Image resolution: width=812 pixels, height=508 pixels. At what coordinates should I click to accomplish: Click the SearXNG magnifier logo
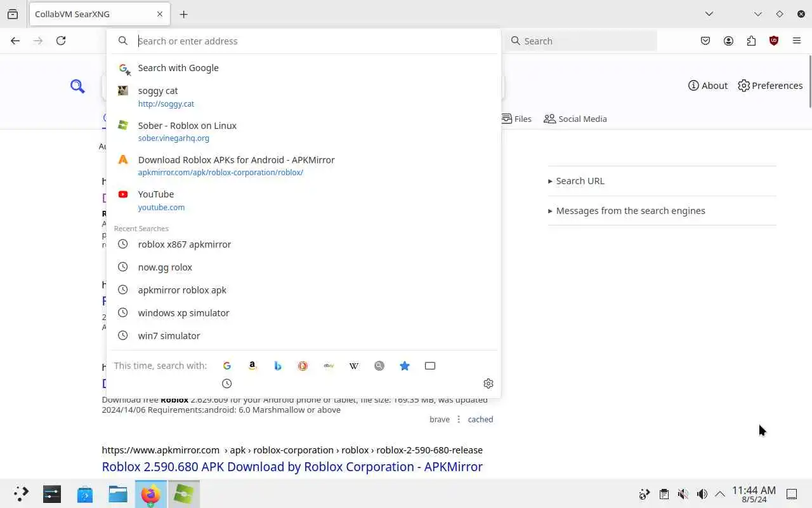[77, 86]
